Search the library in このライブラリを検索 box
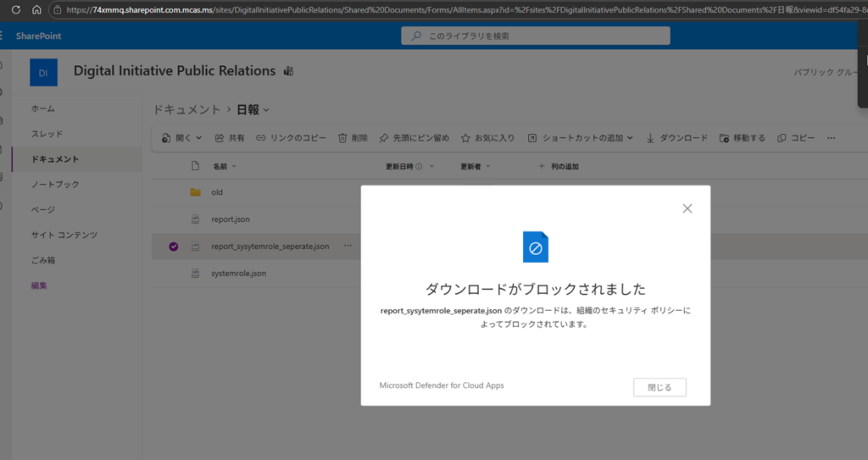Screen dimensions: 868x460 coord(536,36)
